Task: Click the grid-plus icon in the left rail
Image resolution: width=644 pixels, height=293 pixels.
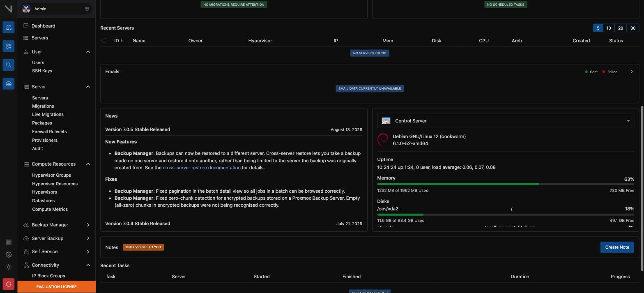Action: (x=8, y=46)
